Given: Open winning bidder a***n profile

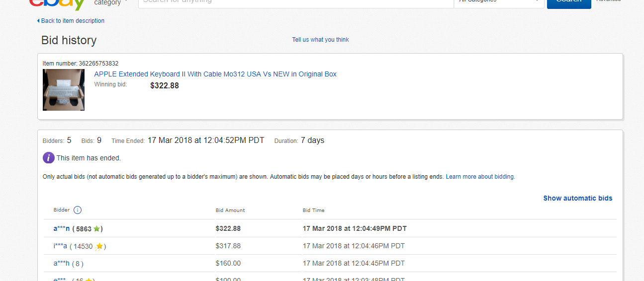Looking at the screenshot, I should point(62,229).
